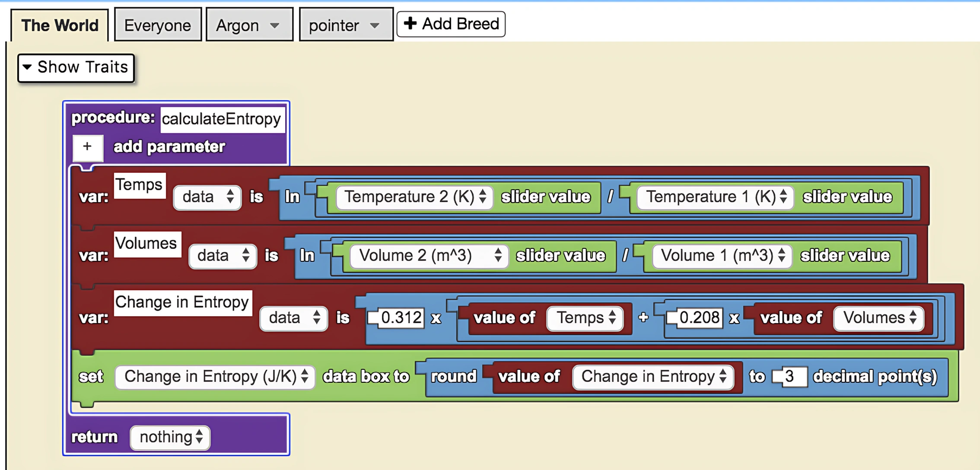Viewport: 980px width, 470px height.
Task: Switch to the Everyone tab
Action: pyautogui.click(x=157, y=25)
